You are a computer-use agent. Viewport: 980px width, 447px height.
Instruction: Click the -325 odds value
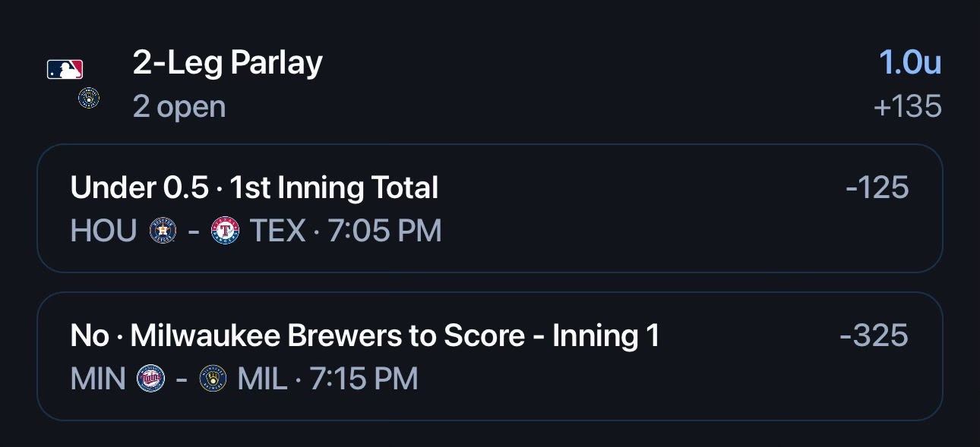pyautogui.click(x=874, y=335)
